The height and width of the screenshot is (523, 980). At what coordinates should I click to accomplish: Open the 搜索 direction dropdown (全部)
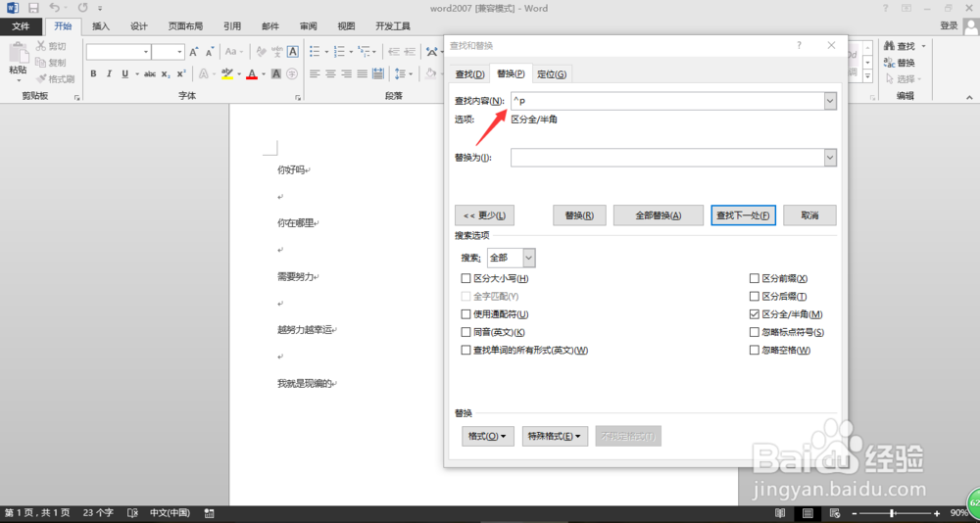coord(529,258)
